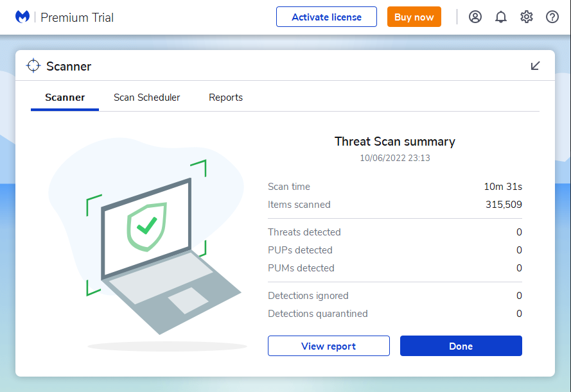Open the View report button
Image resolution: width=571 pixels, height=392 pixels.
coord(328,346)
